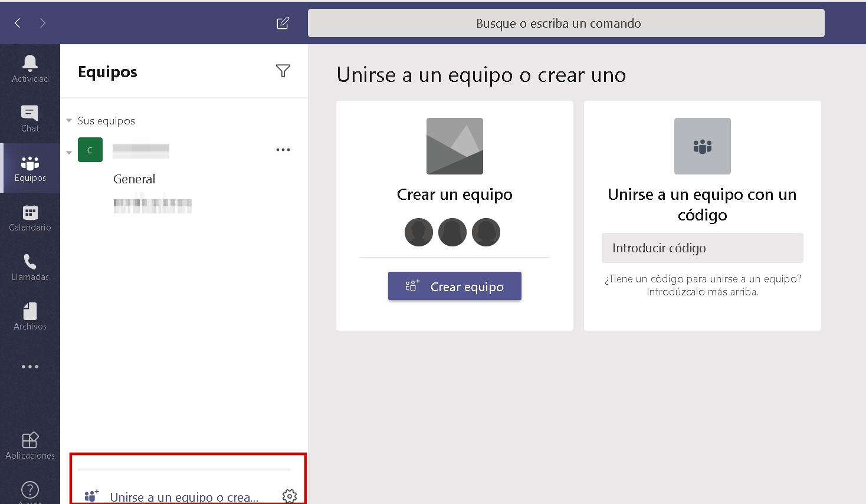
Task: Go back with the left arrow
Action: click(18, 23)
